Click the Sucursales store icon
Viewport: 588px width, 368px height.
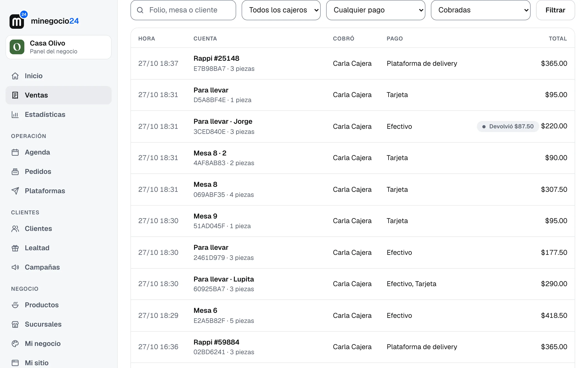[x=15, y=324]
